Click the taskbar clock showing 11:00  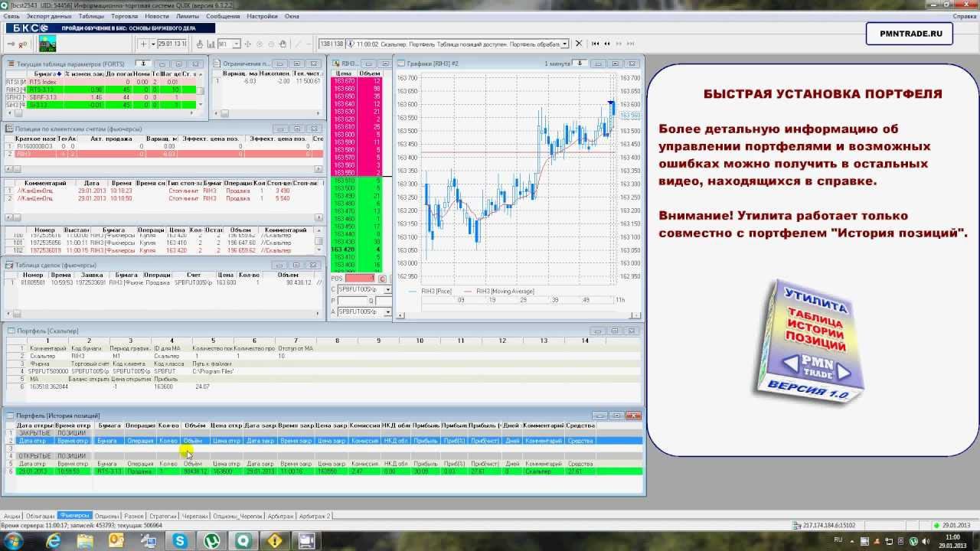953,541
